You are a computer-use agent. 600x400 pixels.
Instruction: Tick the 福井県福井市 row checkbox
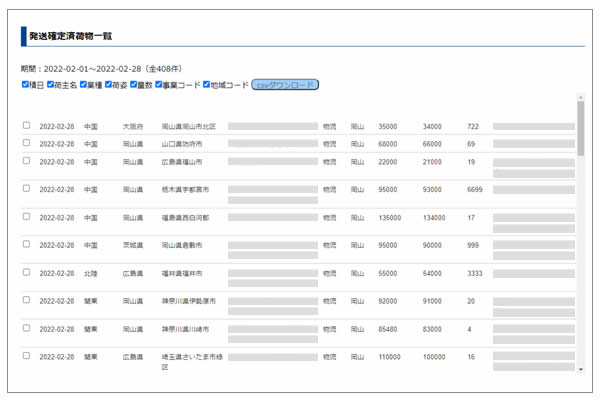[27, 272]
